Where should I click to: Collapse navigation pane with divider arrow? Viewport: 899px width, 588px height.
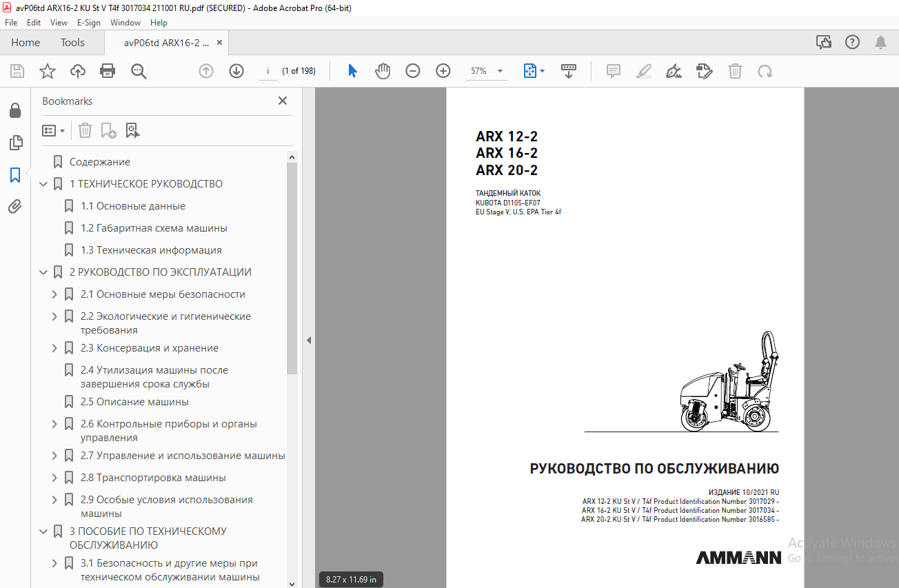pyautogui.click(x=308, y=340)
